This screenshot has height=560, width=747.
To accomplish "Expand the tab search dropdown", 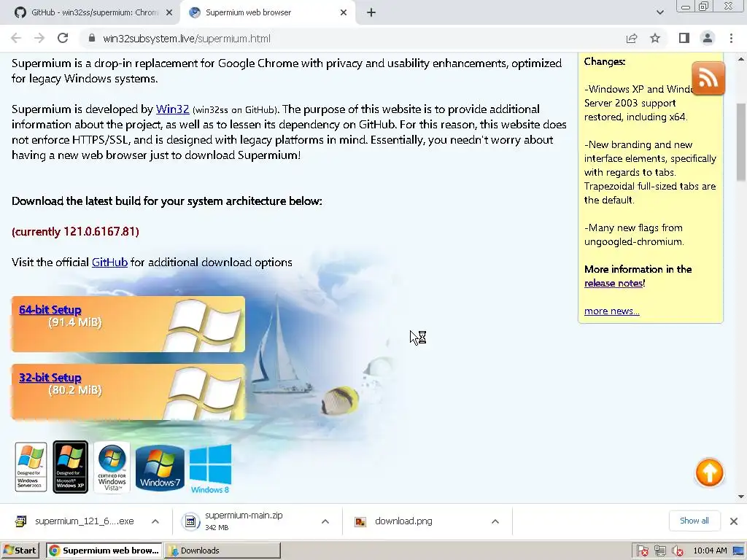I will pos(659,12).
